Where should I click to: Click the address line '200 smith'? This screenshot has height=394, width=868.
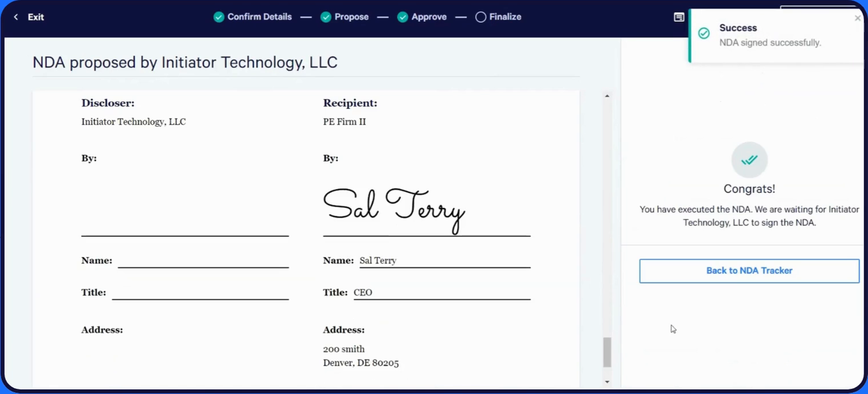point(344,349)
